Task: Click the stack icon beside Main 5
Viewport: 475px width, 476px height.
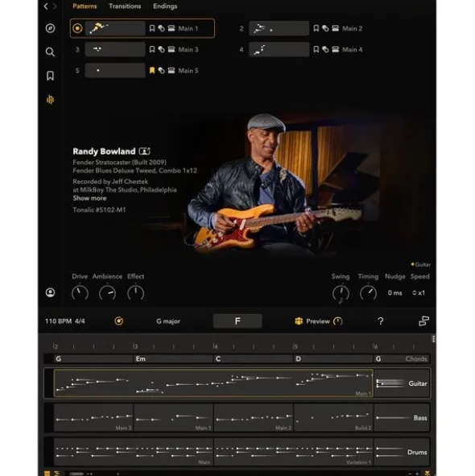Action: tap(171, 70)
